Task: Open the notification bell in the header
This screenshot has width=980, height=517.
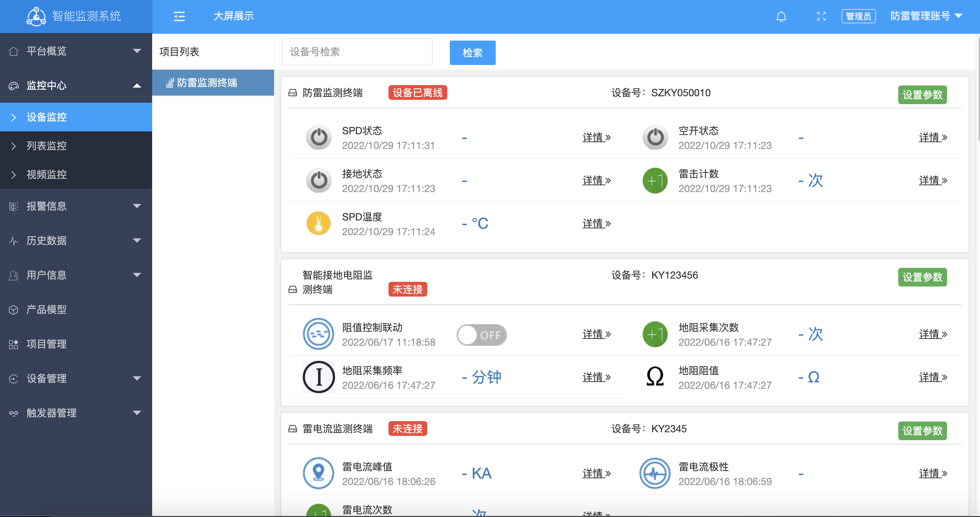Action: click(x=781, y=16)
